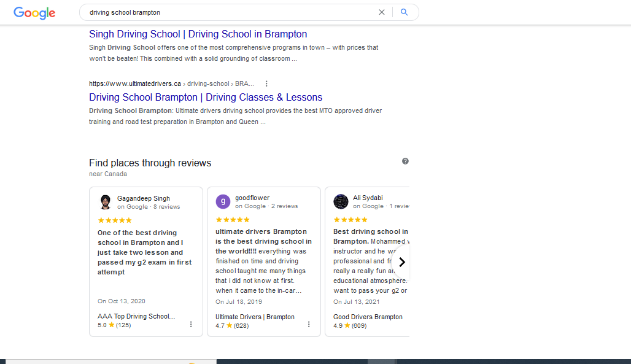Open goodflower reviewer name
631x364 pixels.
(x=252, y=198)
